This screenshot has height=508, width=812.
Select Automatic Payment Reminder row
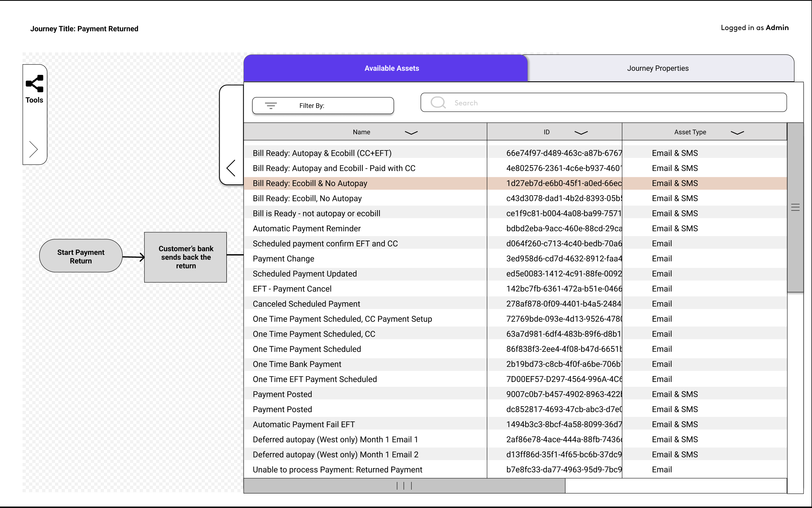pos(515,228)
